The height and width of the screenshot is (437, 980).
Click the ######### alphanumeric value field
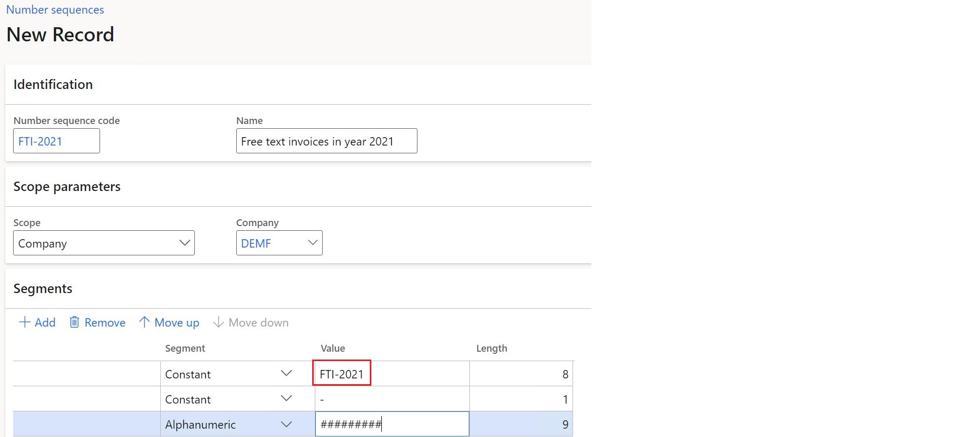392,424
